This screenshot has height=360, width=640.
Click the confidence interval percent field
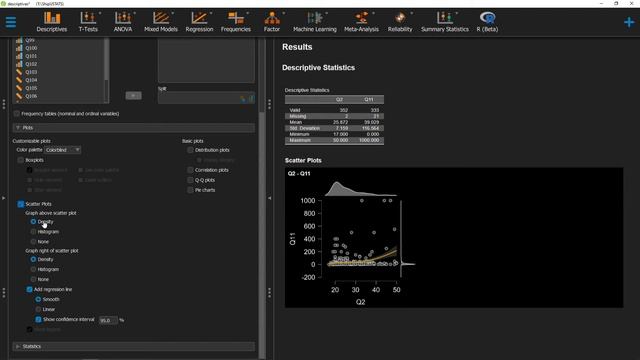tap(109, 320)
